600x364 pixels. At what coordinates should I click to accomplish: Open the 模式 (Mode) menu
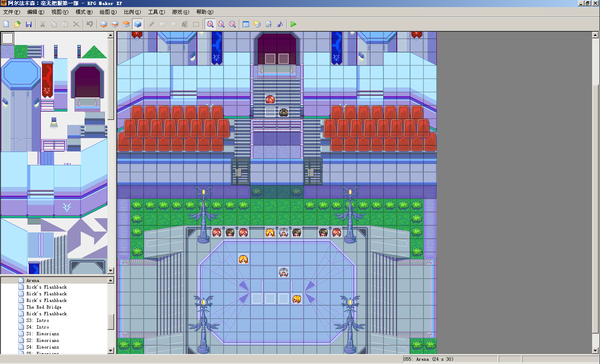click(84, 12)
